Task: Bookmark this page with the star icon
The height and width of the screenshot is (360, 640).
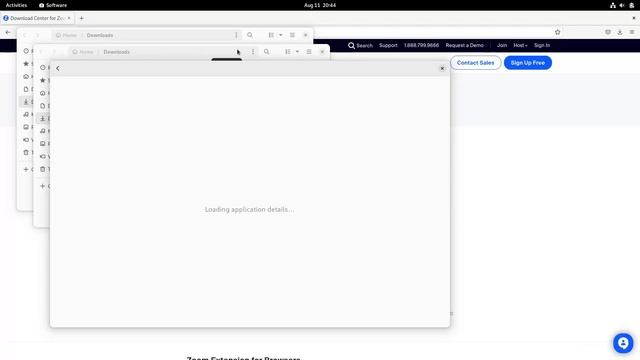Action: click(558, 32)
